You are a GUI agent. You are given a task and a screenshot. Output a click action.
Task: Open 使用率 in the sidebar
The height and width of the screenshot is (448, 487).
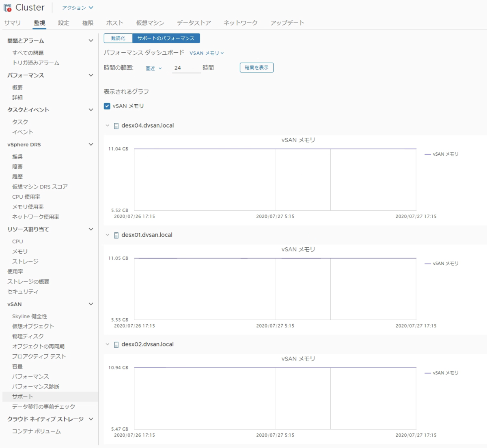click(15, 272)
